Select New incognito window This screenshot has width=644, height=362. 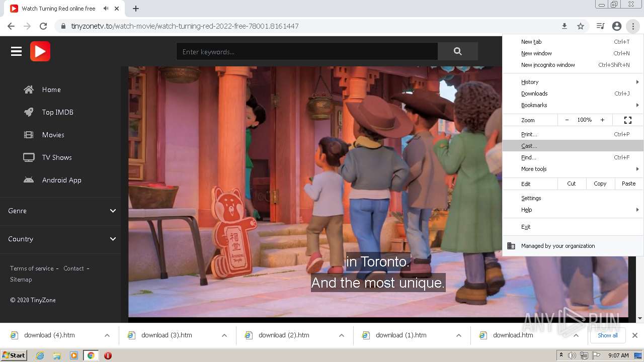tap(573, 65)
